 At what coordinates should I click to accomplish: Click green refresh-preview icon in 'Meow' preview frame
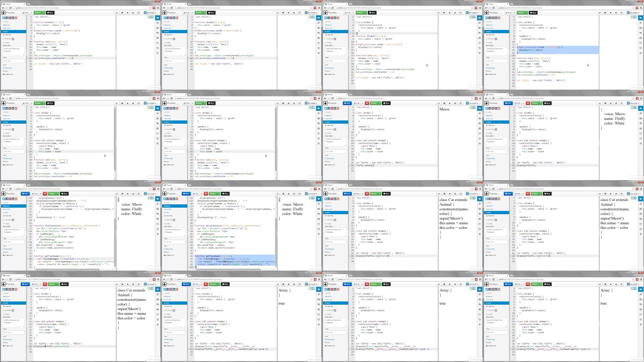[471, 108]
